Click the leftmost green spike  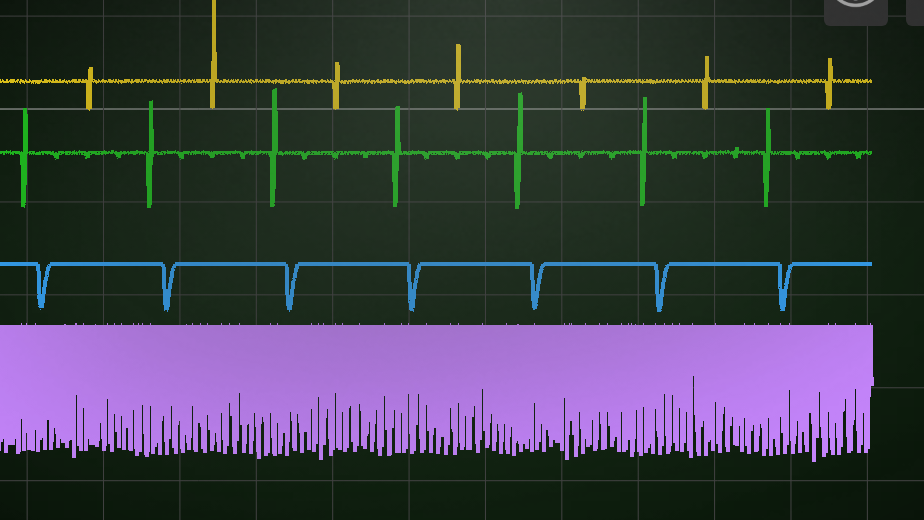tap(24, 157)
